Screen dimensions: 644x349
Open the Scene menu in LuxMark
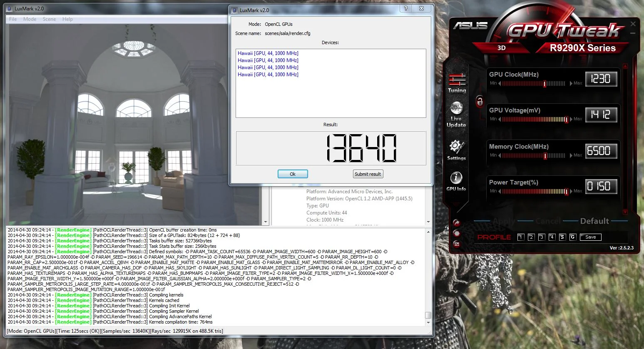(x=49, y=19)
